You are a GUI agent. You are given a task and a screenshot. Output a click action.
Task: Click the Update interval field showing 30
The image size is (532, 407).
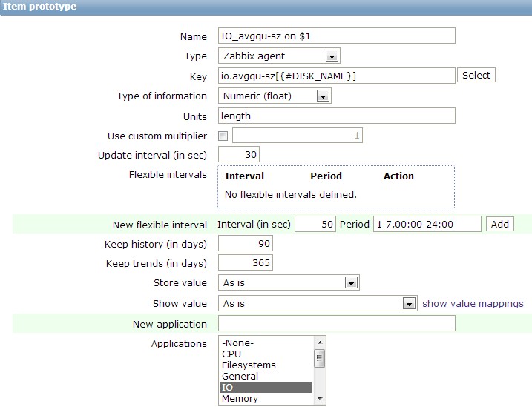pos(239,154)
